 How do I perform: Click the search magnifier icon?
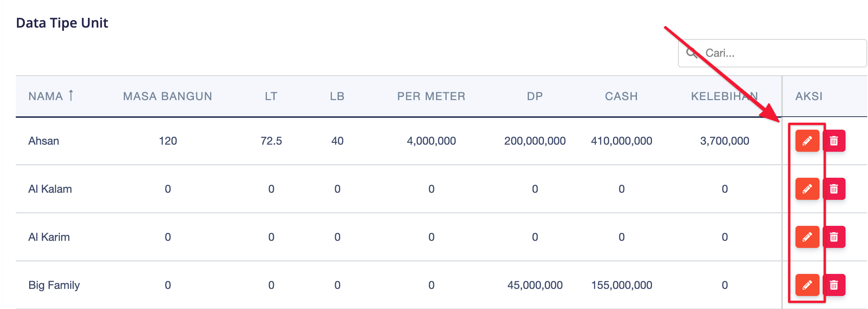(691, 53)
